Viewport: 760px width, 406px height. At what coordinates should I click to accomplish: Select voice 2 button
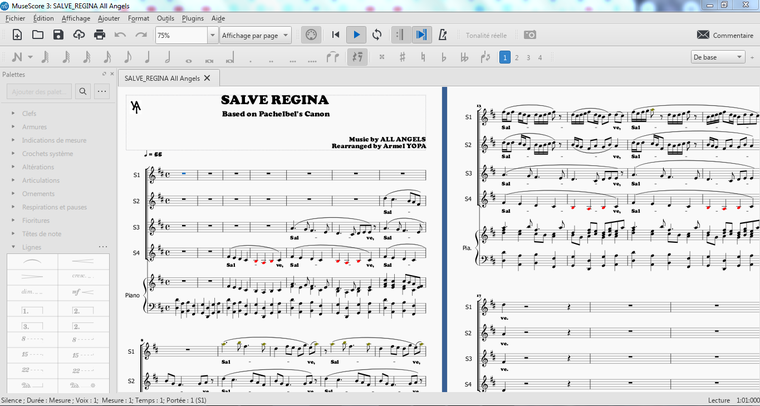click(x=518, y=58)
